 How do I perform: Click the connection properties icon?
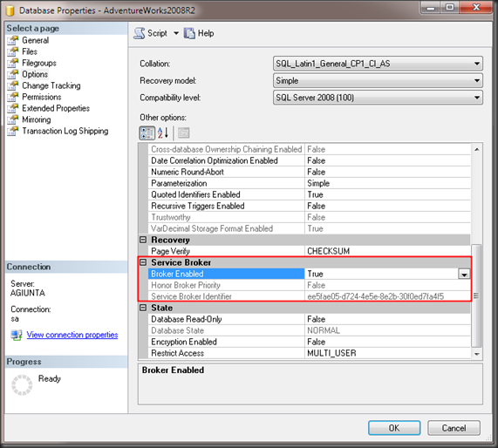click(x=17, y=335)
